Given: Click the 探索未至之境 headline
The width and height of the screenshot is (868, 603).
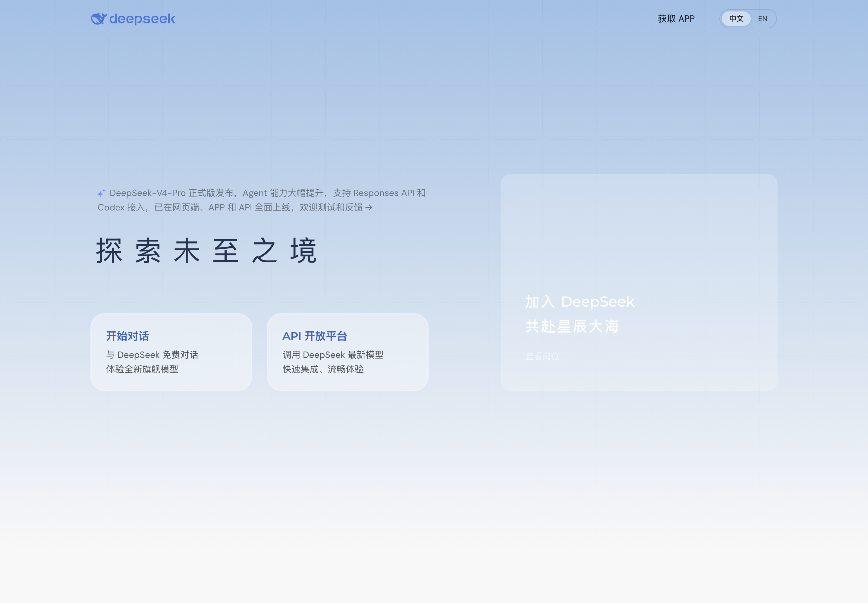Looking at the screenshot, I should (207, 251).
